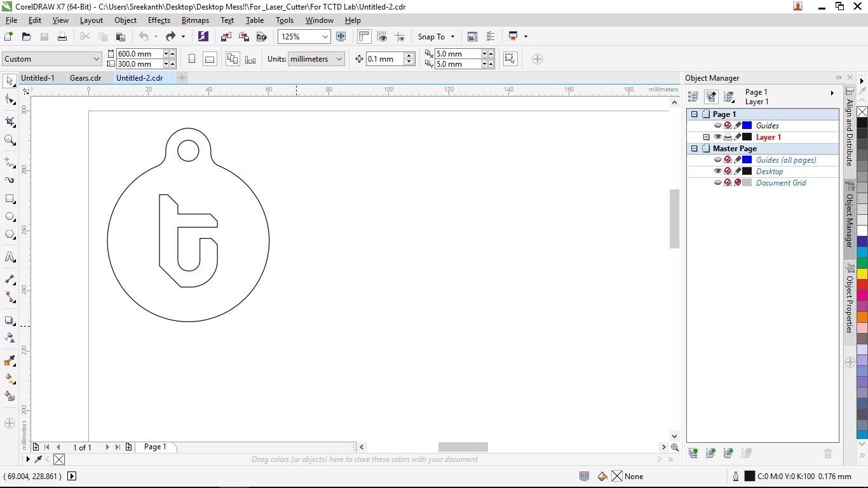Image resolution: width=868 pixels, height=488 pixels.
Task: Click the Import icon in toolbar
Action: click(x=226, y=37)
